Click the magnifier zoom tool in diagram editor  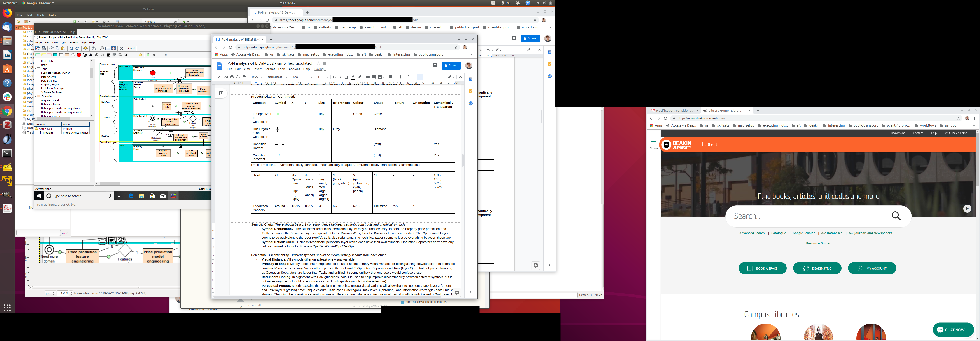(101, 48)
